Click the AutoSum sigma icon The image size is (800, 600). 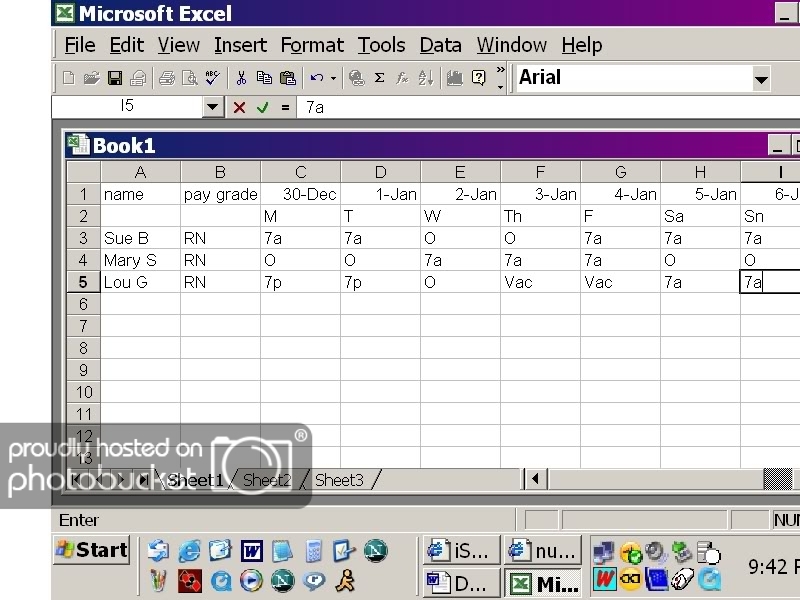(379, 78)
